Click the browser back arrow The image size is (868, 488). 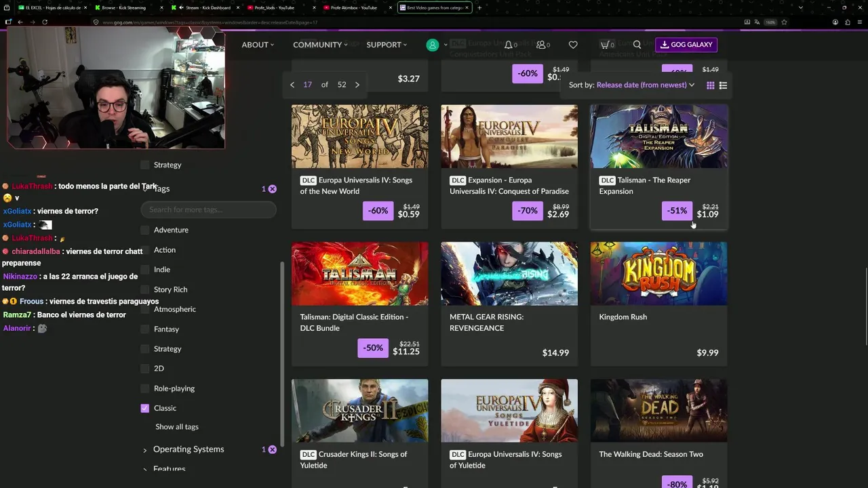coord(20,22)
